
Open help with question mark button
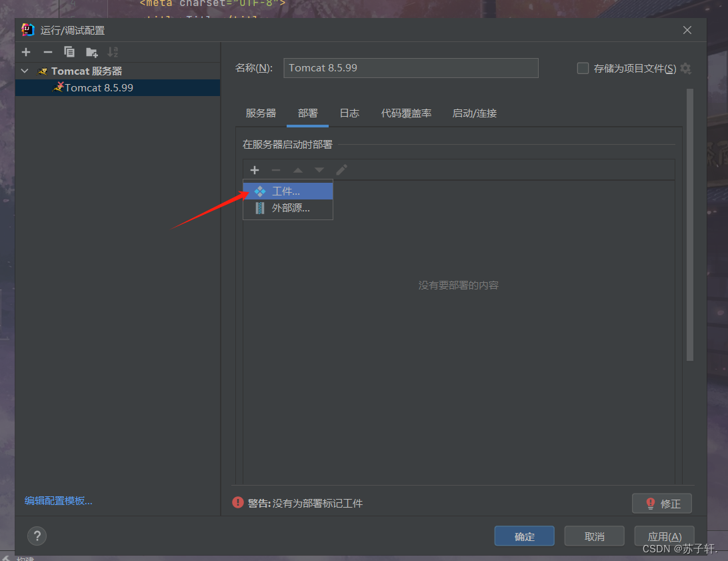pyautogui.click(x=37, y=536)
